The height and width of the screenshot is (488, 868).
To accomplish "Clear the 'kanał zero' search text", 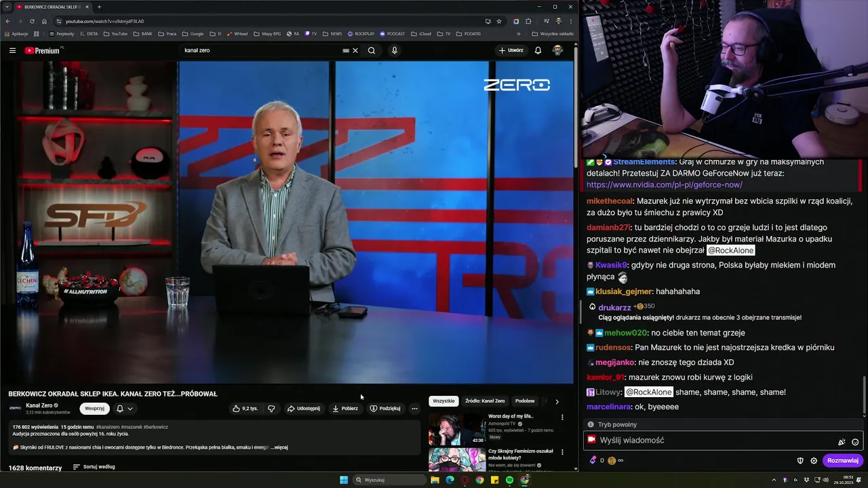I will 355,50.
